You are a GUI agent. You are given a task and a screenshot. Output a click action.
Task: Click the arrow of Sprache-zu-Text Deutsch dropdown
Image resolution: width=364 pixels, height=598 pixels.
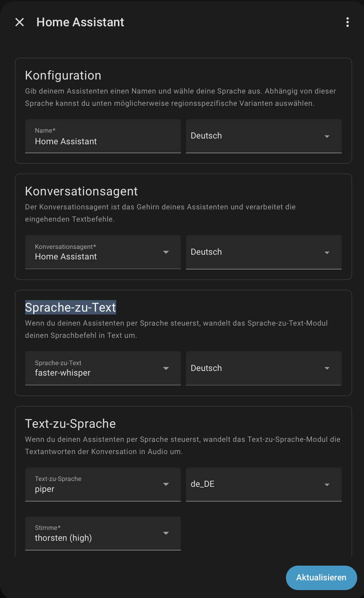327,368
